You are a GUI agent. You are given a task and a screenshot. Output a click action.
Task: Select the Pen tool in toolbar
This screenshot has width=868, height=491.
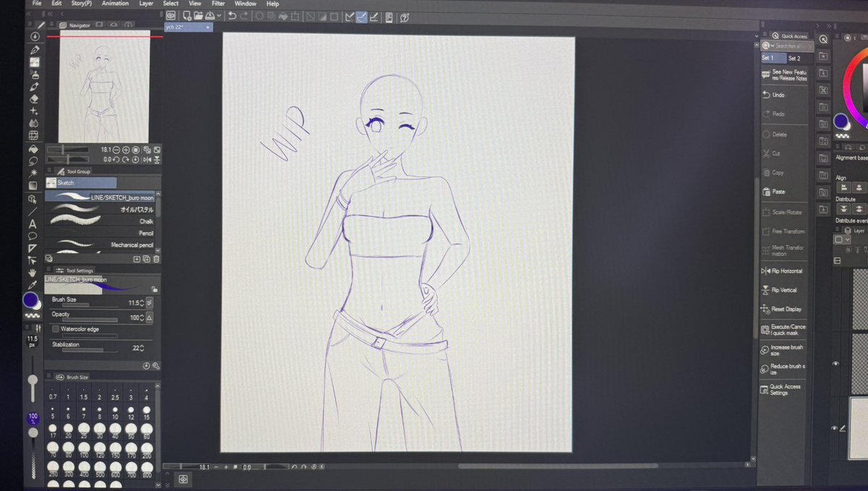click(33, 49)
